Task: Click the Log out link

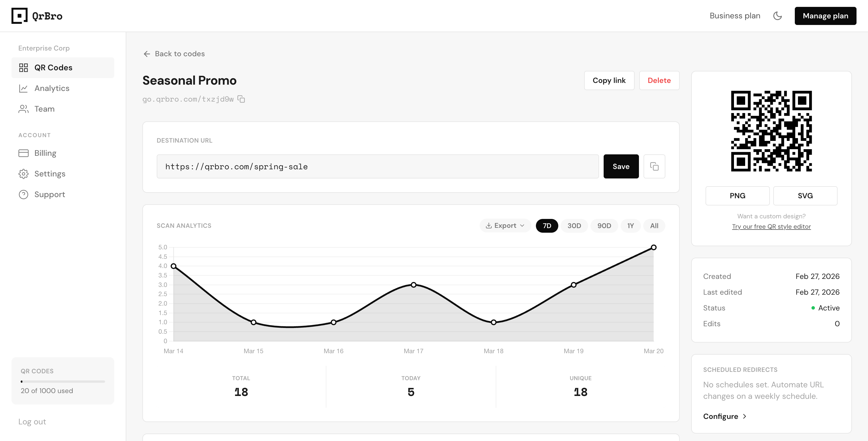Action: tap(32, 422)
